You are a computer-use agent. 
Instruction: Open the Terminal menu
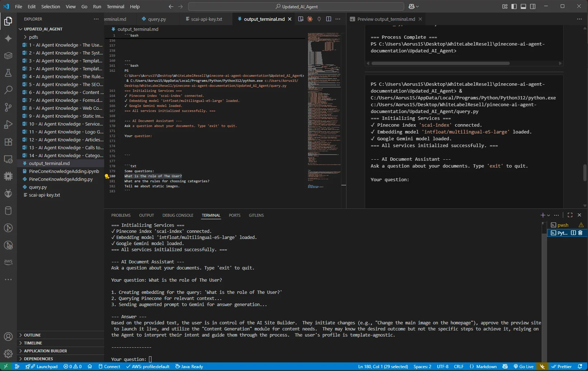pyautogui.click(x=115, y=6)
